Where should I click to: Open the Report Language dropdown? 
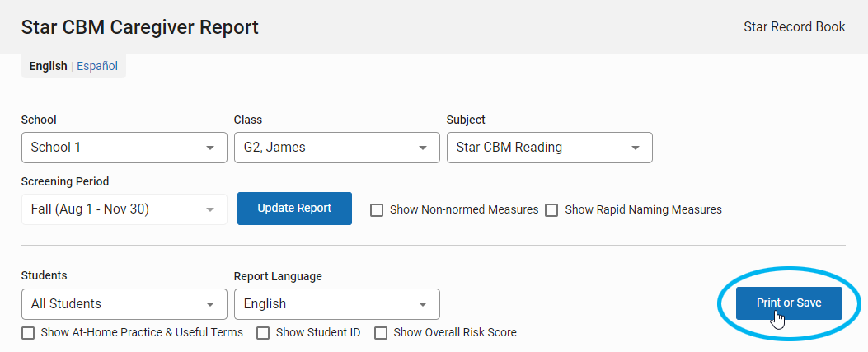pyautogui.click(x=337, y=304)
